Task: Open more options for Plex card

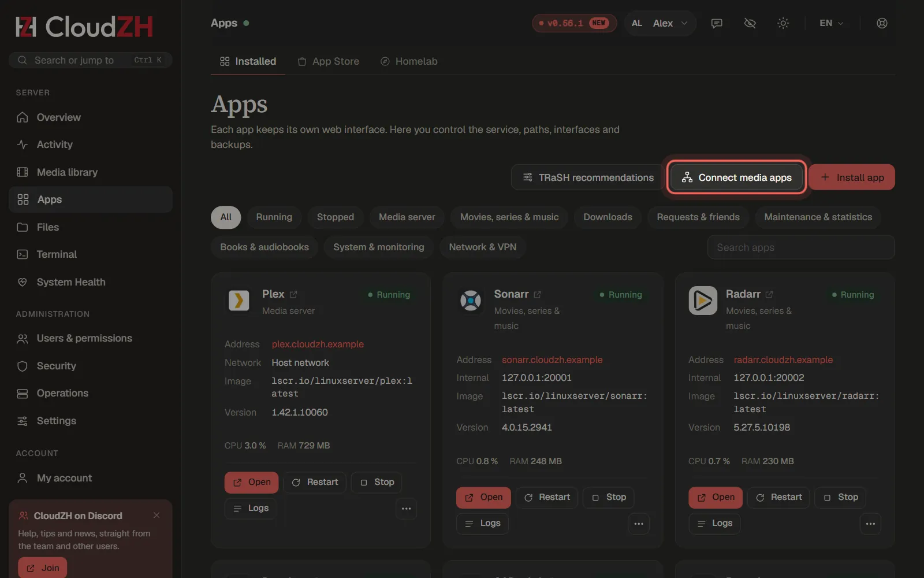Action: coord(406,509)
